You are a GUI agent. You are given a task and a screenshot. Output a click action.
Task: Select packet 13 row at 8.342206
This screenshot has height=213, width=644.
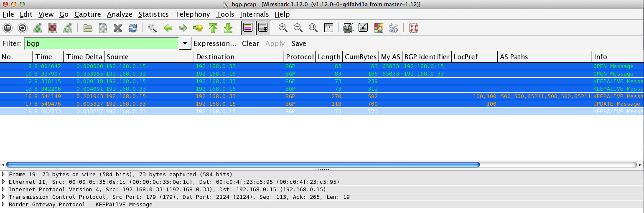(x=322, y=89)
